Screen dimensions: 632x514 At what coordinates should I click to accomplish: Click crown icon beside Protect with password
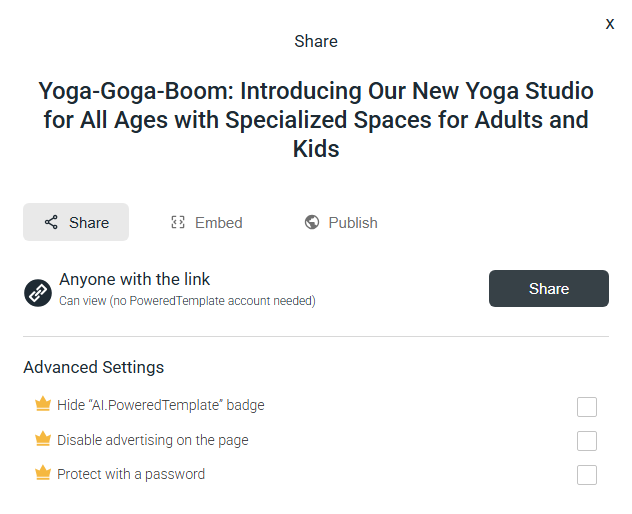(43, 473)
